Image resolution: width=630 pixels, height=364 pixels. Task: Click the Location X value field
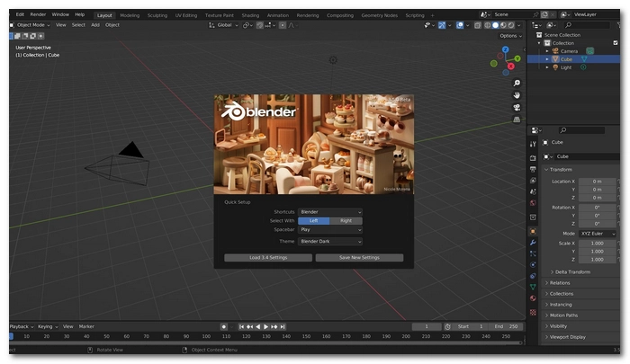(597, 181)
